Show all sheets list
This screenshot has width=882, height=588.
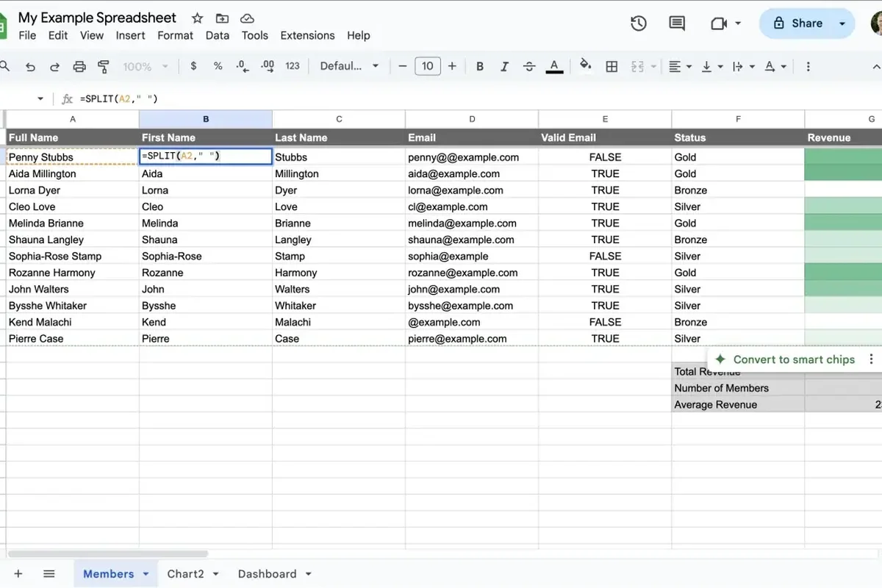pyautogui.click(x=49, y=574)
